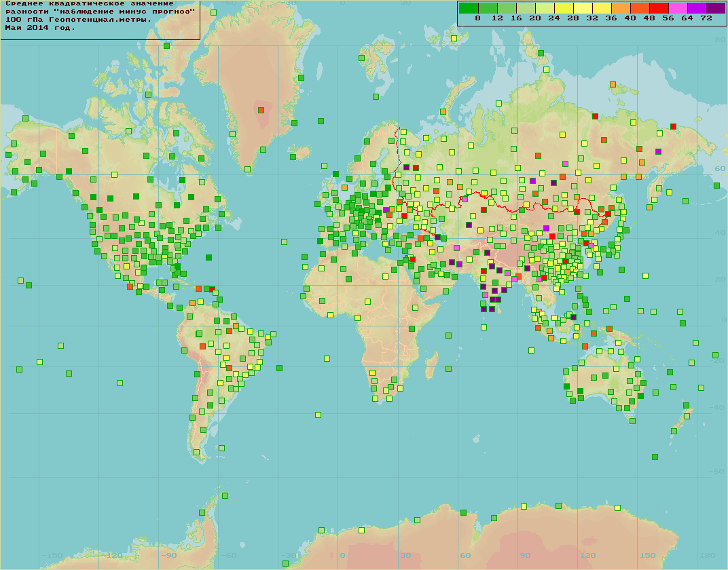728x570 pixels.
Task: Click the orange station marker in central Greenland
Action: coord(261,111)
